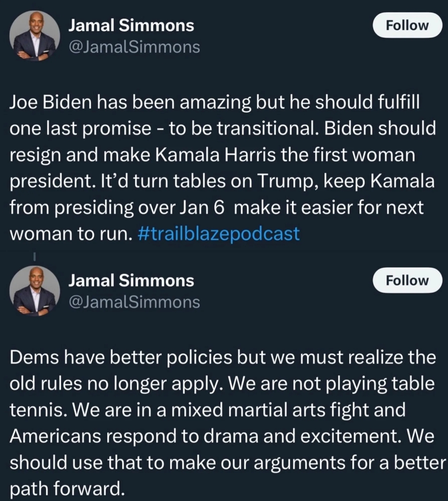
Task: Click Jamal Simmons name above the Dems tweet
Action: [x=131, y=280]
